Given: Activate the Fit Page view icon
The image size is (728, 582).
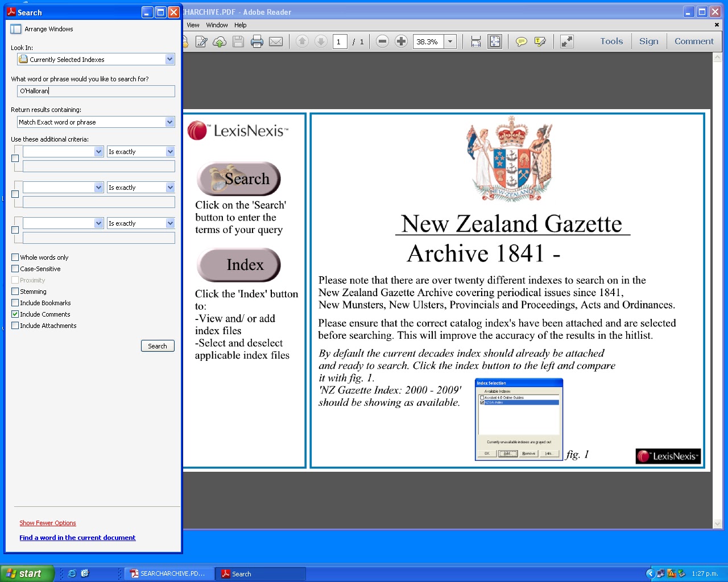Looking at the screenshot, I should (x=495, y=41).
